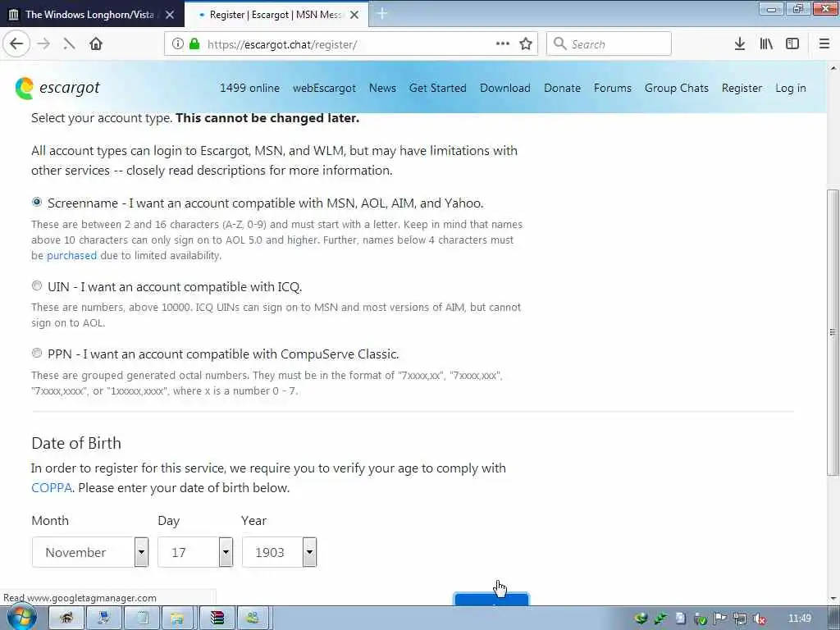This screenshot has width=840, height=630.
Task: Bookmark this page with the star
Action: [526, 44]
